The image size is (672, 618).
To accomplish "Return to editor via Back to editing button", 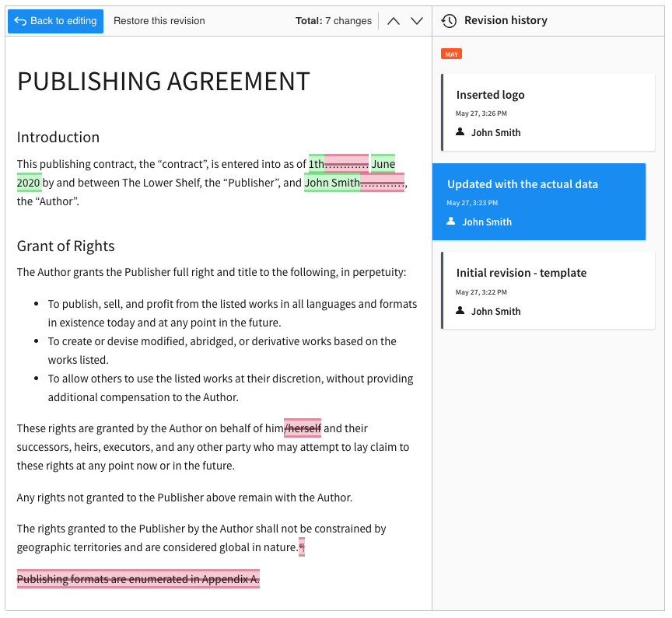I will coord(55,21).
